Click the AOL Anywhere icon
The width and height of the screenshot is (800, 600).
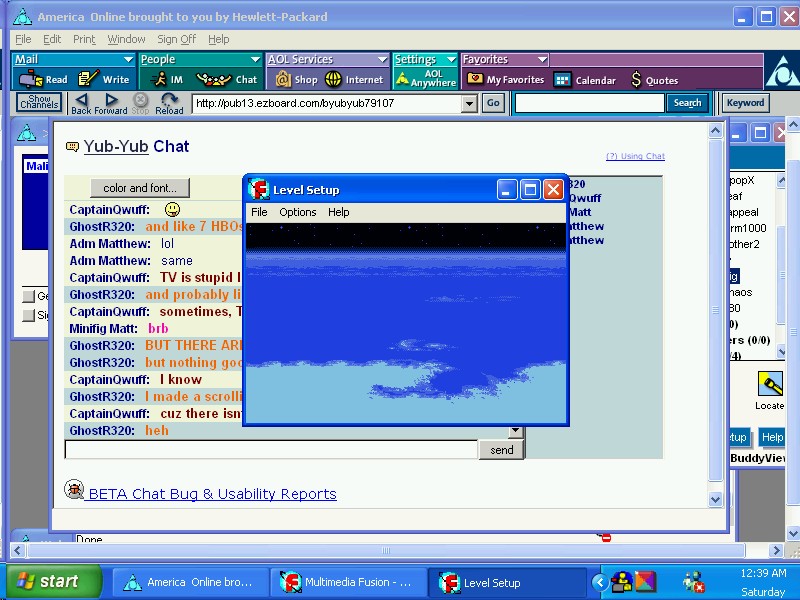coord(403,79)
